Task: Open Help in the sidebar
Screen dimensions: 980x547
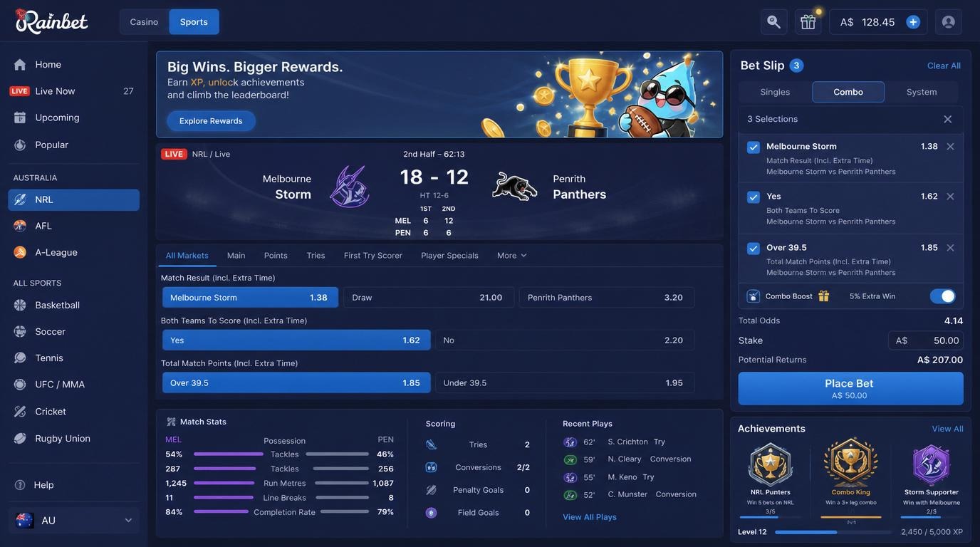Action: tap(74, 485)
